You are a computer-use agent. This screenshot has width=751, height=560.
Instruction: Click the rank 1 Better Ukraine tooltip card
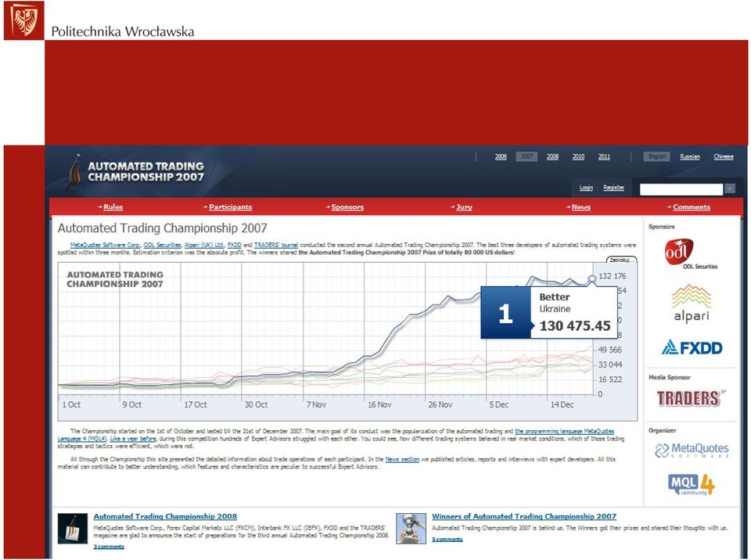pyautogui.click(x=549, y=312)
